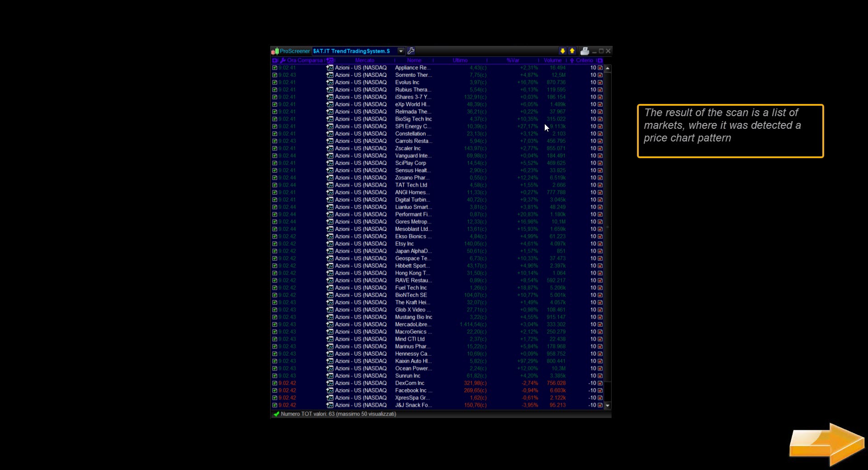Image resolution: width=868 pixels, height=470 pixels.
Task: Expand the screener selection dropdown arrow
Action: pyautogui.click(x=401, y=51)
